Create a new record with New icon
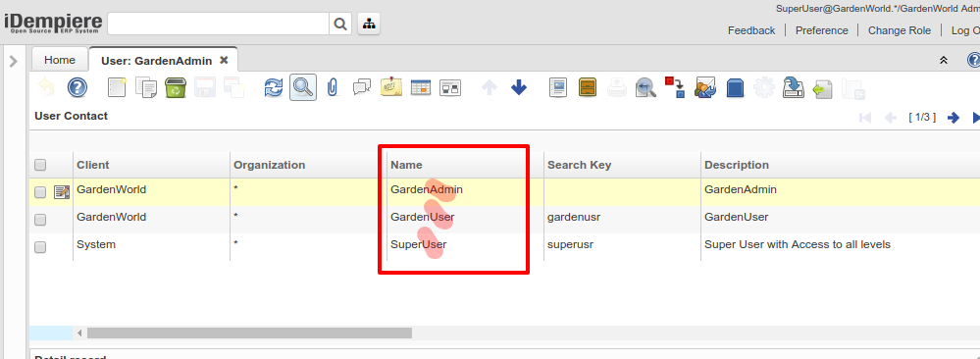Viewport: 980px width, 359px height. click(x=117, y=87)
